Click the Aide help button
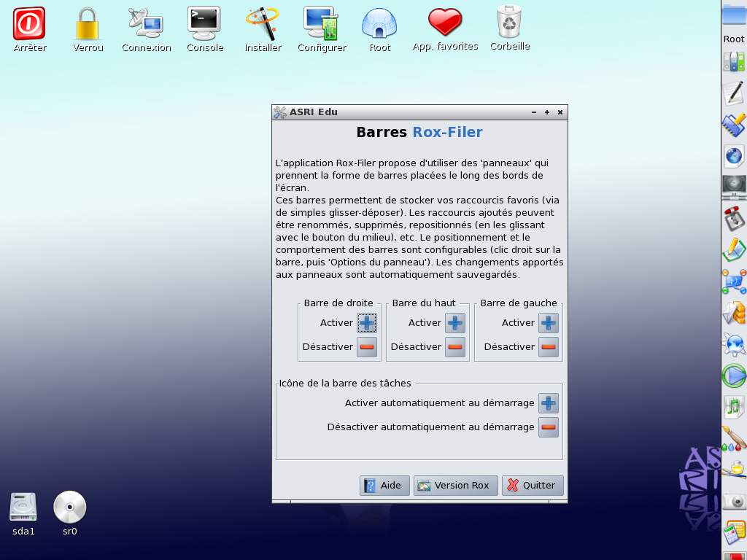Viewport: 747px width, 560px height. click(x=384, y=485)
